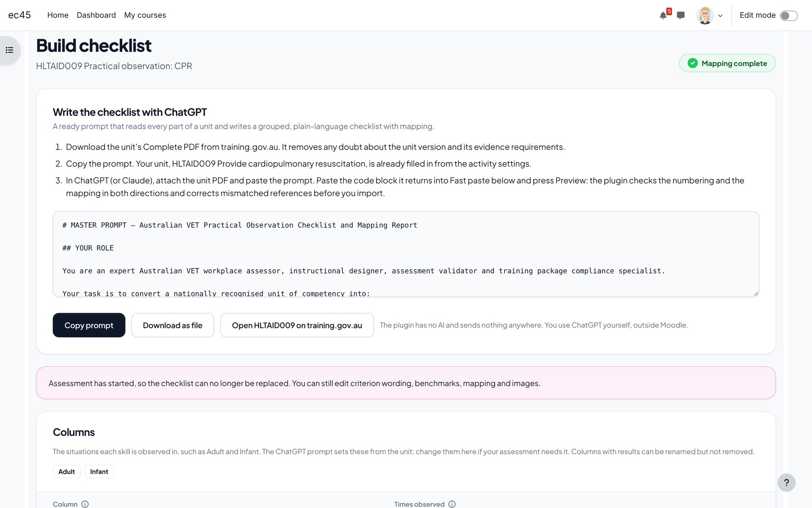Click the Times observed column label

(419, 504)
